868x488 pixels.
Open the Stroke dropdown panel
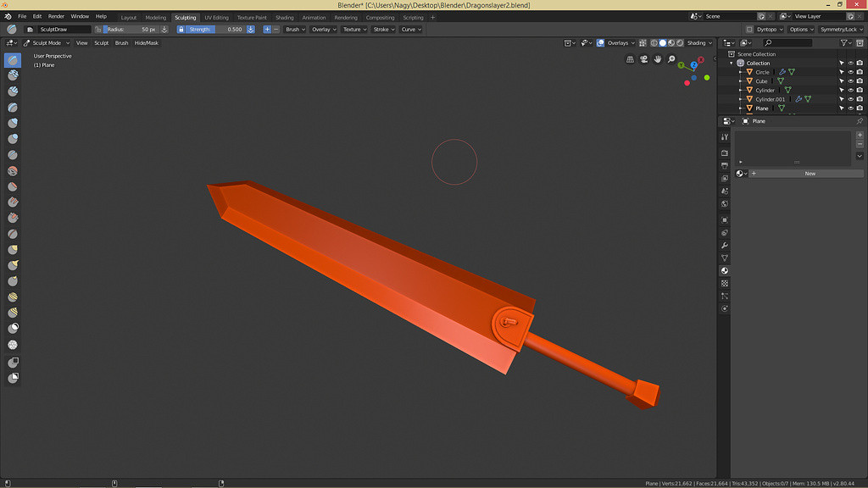coord(384,30)
